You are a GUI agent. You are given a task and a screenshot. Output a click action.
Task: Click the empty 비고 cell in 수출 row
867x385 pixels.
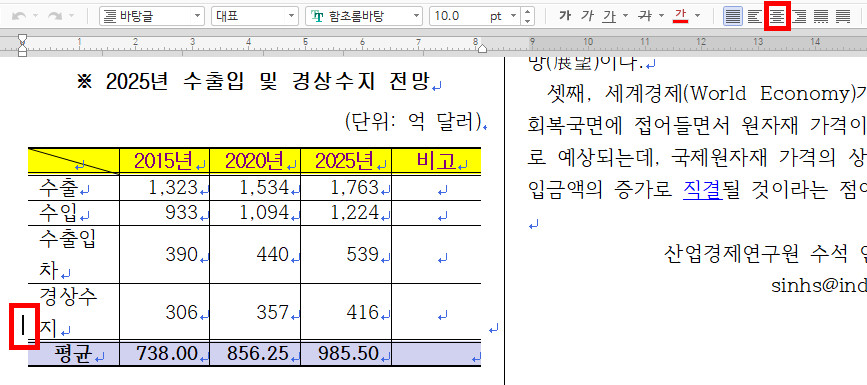pyautogui.click(x=436, y=188)
